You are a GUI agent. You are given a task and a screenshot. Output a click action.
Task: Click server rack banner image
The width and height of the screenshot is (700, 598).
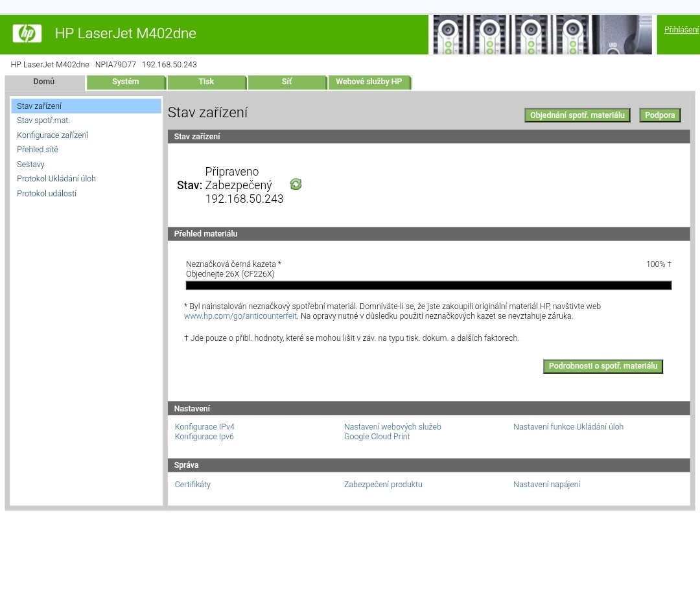click(x=542, y=35)
